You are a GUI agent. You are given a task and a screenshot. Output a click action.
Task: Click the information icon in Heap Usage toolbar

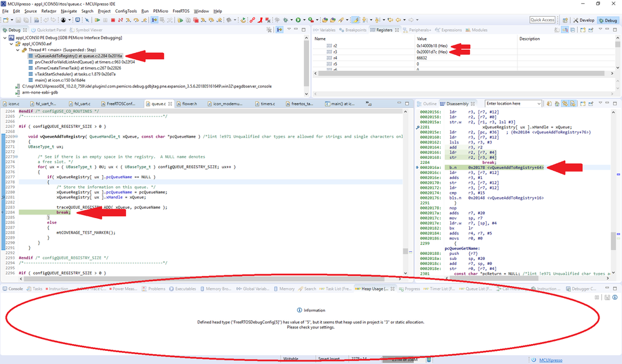615,297
